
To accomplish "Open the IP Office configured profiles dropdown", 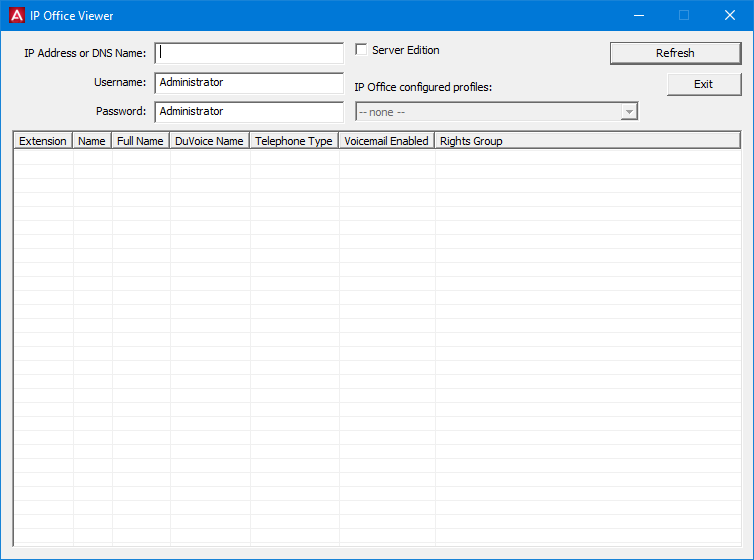I will point(496,112).
